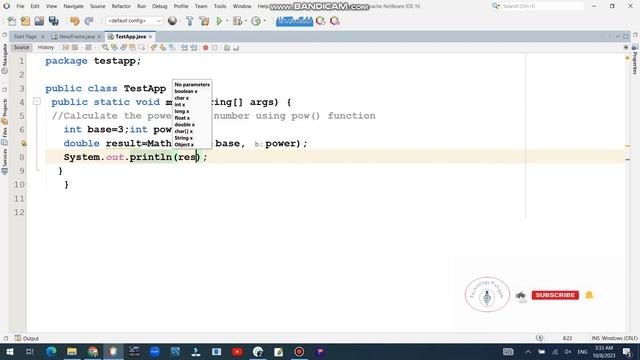Select the History view button

coord(46,47)
